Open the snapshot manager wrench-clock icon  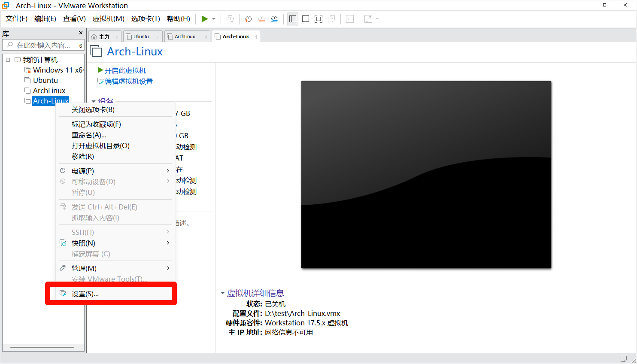pos(274,19)
